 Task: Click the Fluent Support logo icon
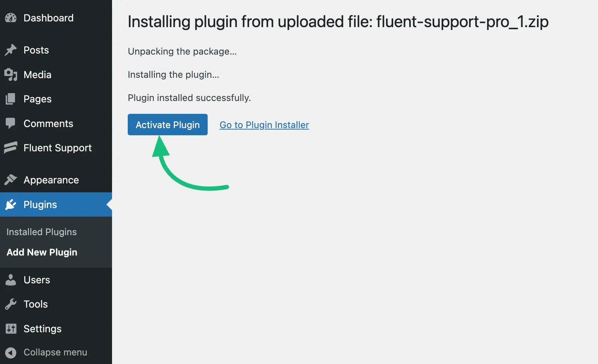pyautogui.click(x=11, y=148)
